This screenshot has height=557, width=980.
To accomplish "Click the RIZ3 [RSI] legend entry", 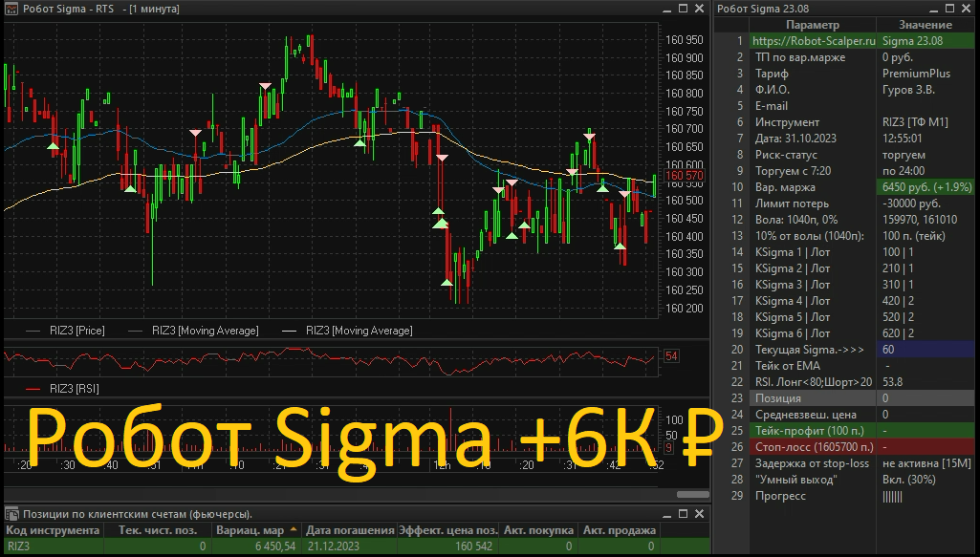I will coord(62,389).
